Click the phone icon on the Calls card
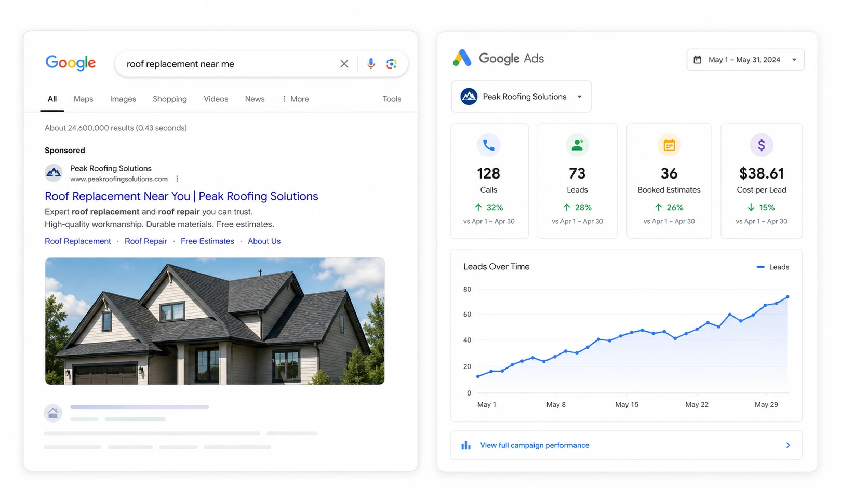The image size is (841, 504). [x=489, y=145]
